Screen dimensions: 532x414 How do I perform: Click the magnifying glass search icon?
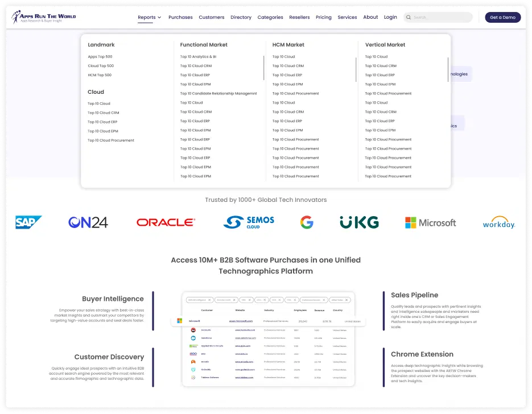click(x=409, y=17)
